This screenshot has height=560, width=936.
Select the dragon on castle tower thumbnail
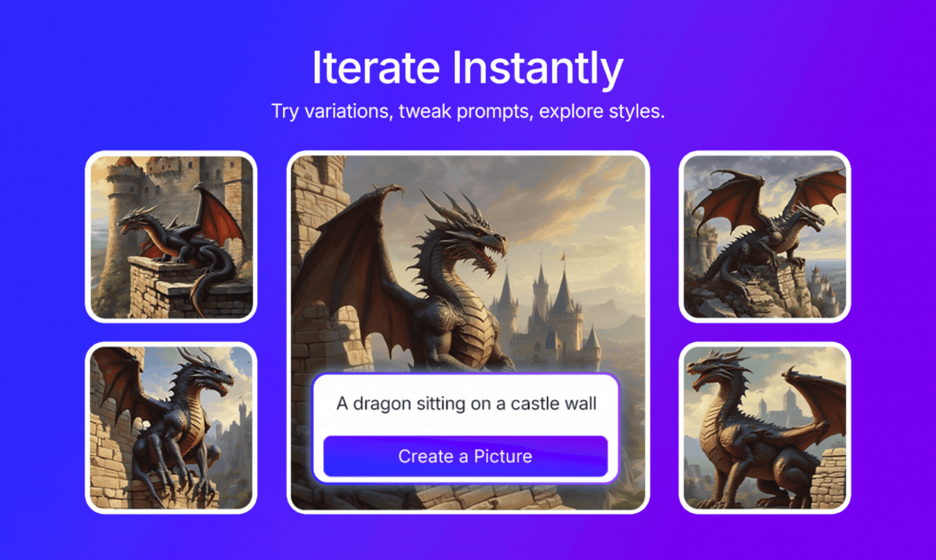point(171,237)
